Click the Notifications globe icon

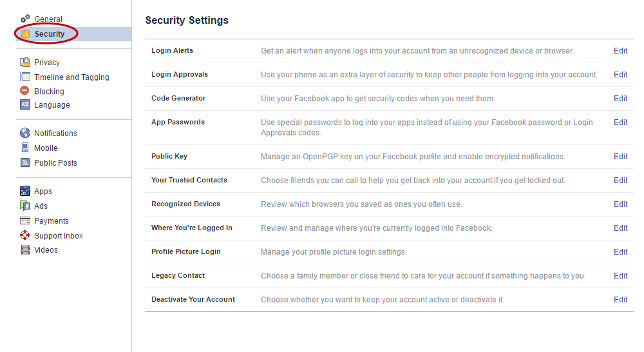(x=25, y=133)
